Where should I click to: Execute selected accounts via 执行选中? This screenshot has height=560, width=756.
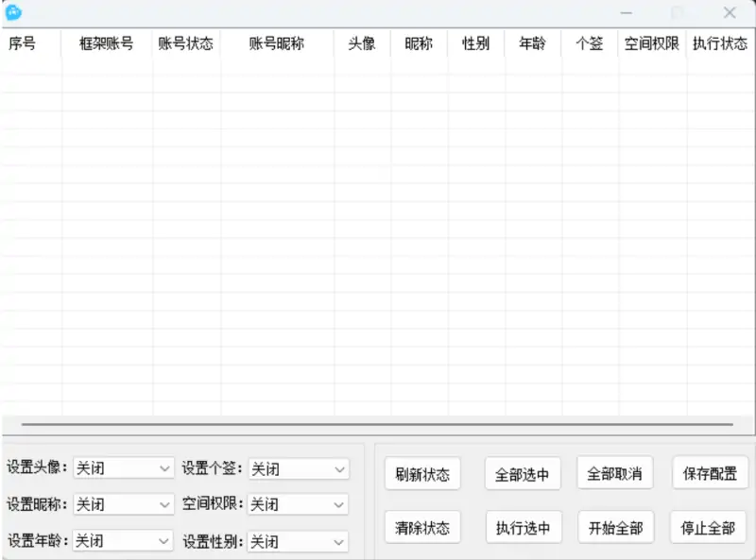[523, 527]
